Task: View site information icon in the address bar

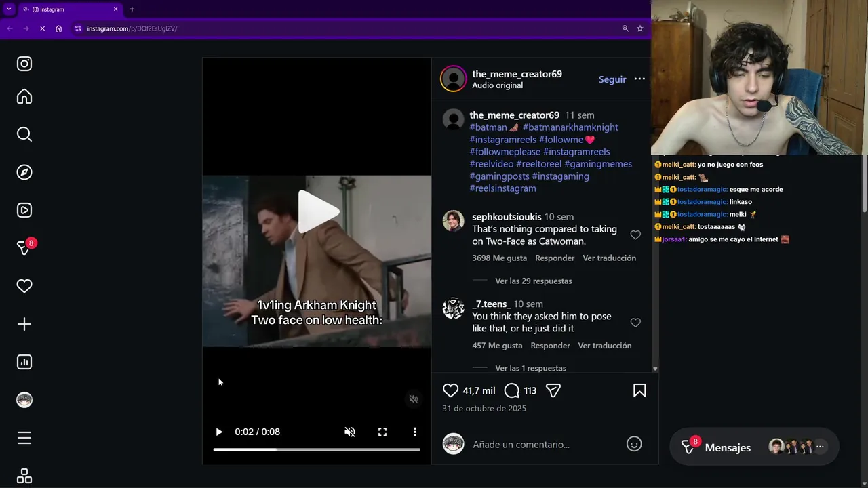Action: point(78,28)
